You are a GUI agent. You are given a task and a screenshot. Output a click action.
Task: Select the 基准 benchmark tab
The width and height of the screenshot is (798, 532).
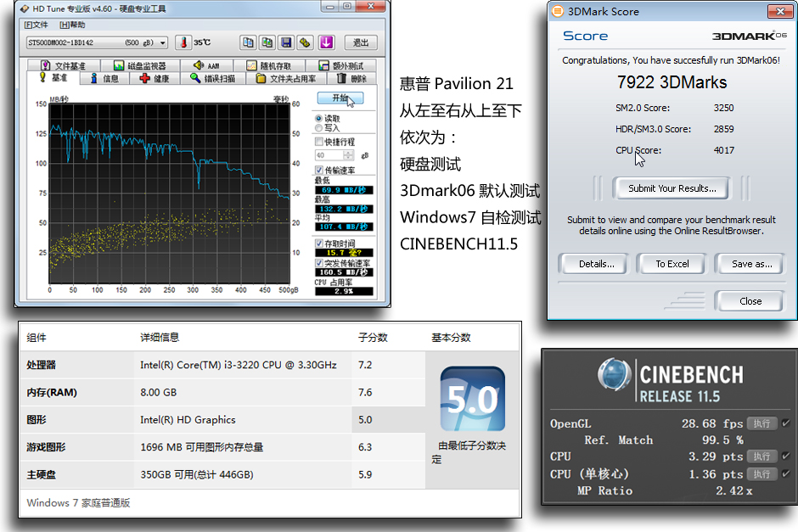[x=53, y=78]
